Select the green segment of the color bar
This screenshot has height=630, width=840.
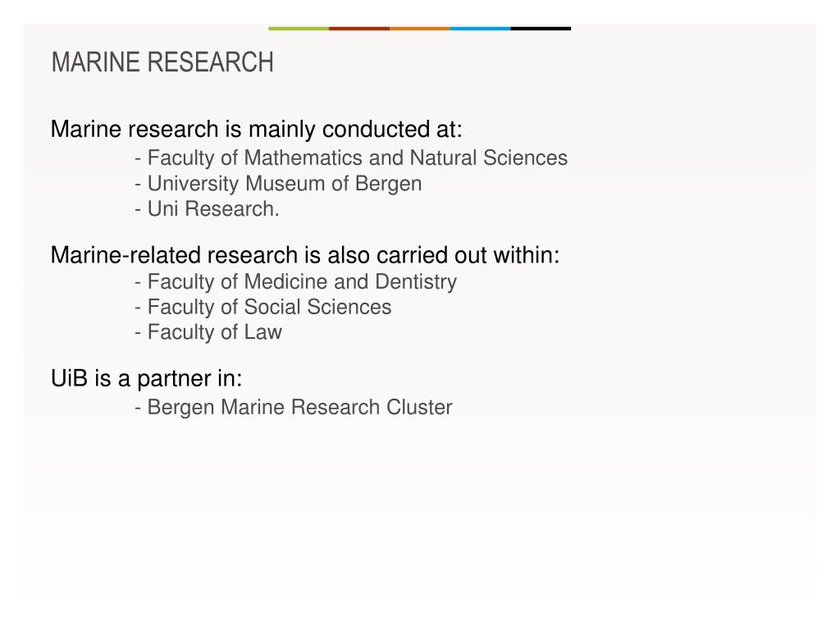(299, 29)
